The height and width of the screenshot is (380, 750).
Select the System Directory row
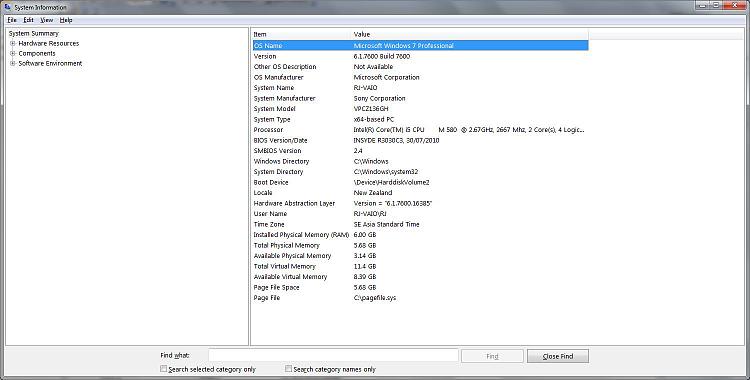click(x=420, y=172)
